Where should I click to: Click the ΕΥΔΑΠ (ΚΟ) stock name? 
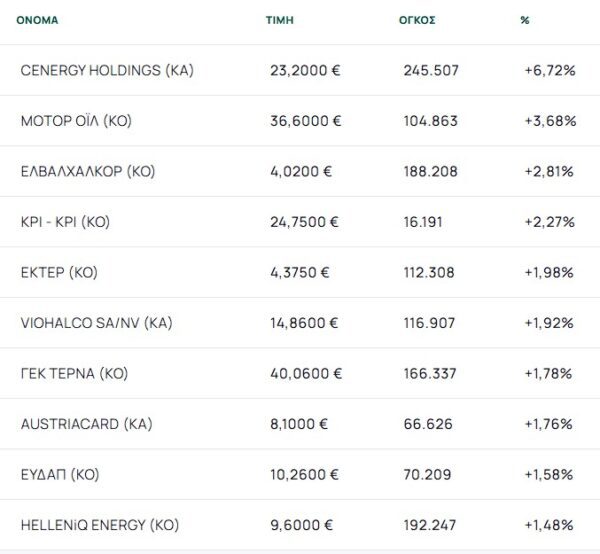coord(60,474)
